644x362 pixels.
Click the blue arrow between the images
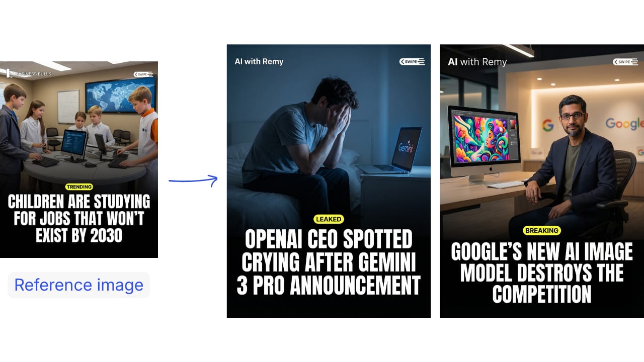193,180
